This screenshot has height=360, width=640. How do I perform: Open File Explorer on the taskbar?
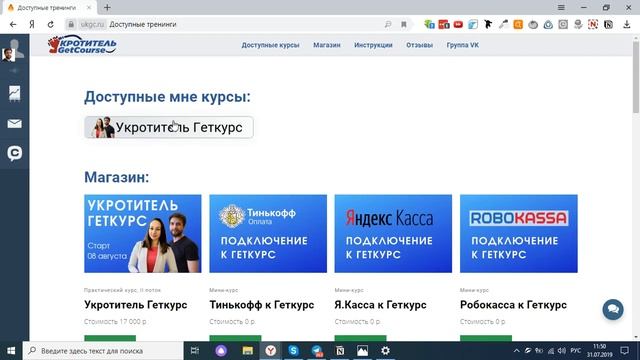pos(247,351)
